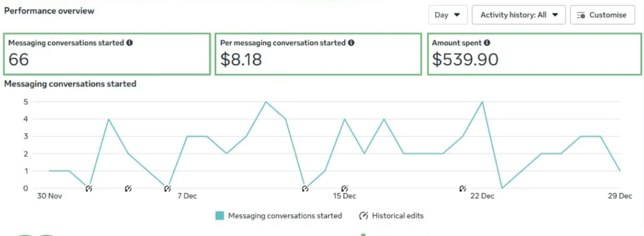Image resolution: width=644 pixels, height=236 pixels.
Task: Open the historical edit marker on 15 Dec
Action: point(345,189)
